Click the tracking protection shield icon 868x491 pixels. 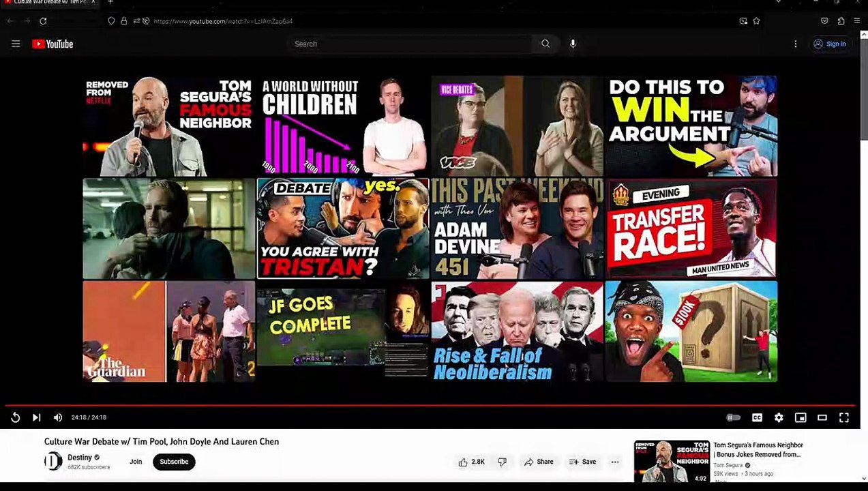[x=111, y=21]
